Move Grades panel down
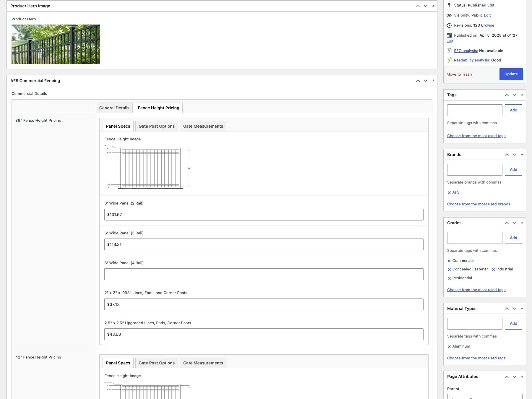This screenshot has height=399, width=532. coord(514,223)
